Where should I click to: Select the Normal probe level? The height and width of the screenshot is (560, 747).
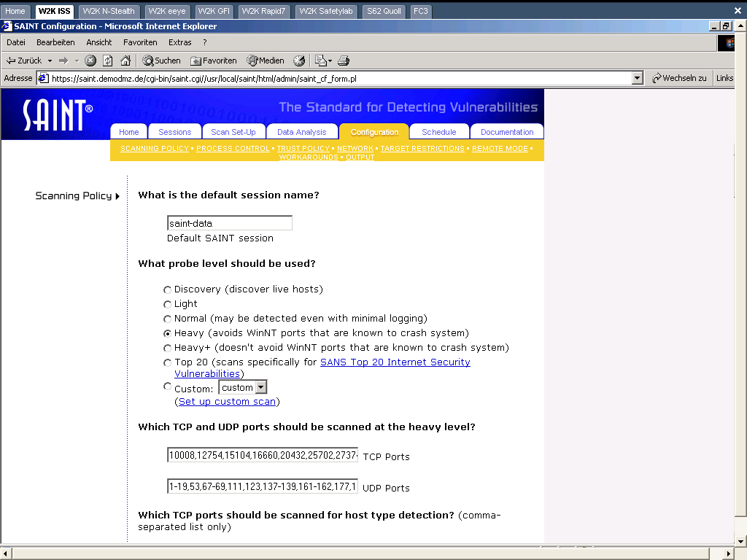167,319
